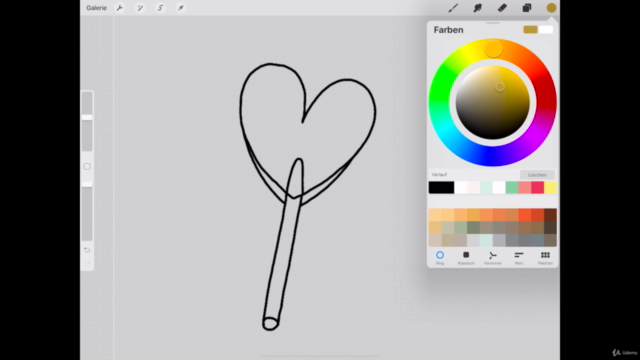Pick green from the Verlauf history
Image resolution: width=640 pixels, height=360 pixels.
pyautogui.click(x=512, y=187)
